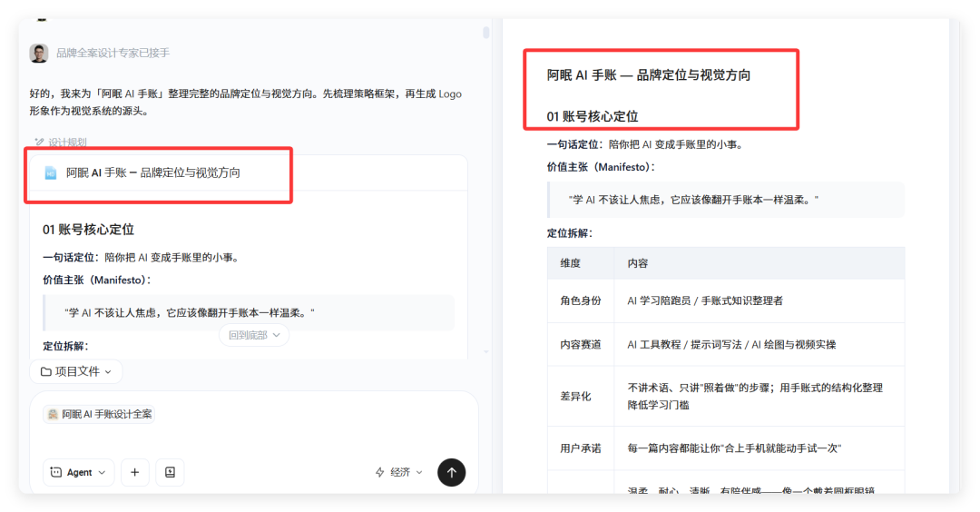
Task: Click the MD file icon on document card
Action: [x=51, y=173]
